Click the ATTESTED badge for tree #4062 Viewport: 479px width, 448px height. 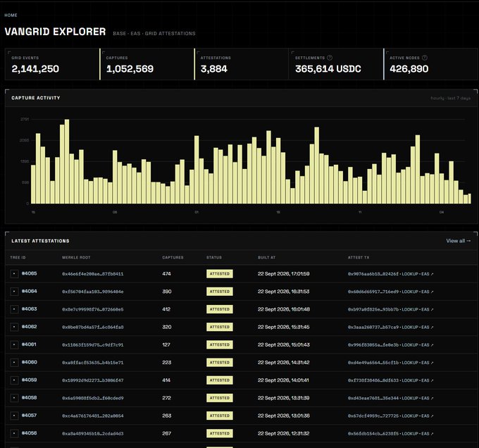coord(220,327)
